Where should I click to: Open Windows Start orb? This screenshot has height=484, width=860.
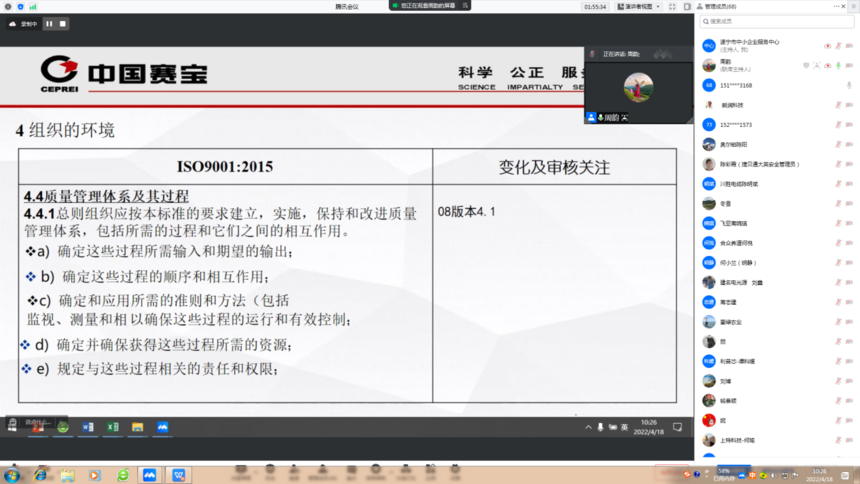[12, 475]
